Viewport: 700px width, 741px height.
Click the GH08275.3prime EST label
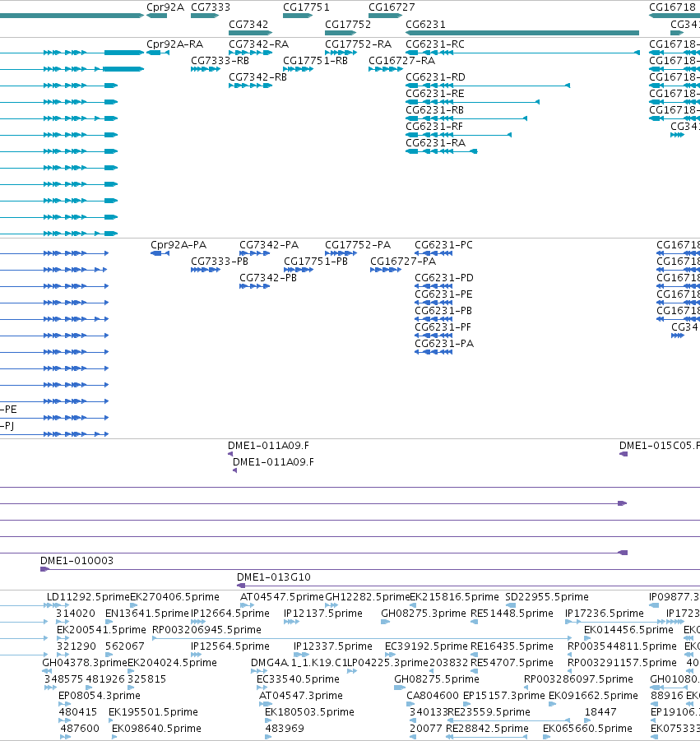(424, 614)
